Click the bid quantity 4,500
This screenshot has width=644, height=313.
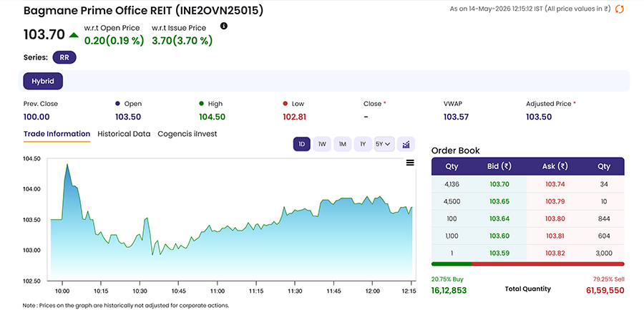point(452,201)
